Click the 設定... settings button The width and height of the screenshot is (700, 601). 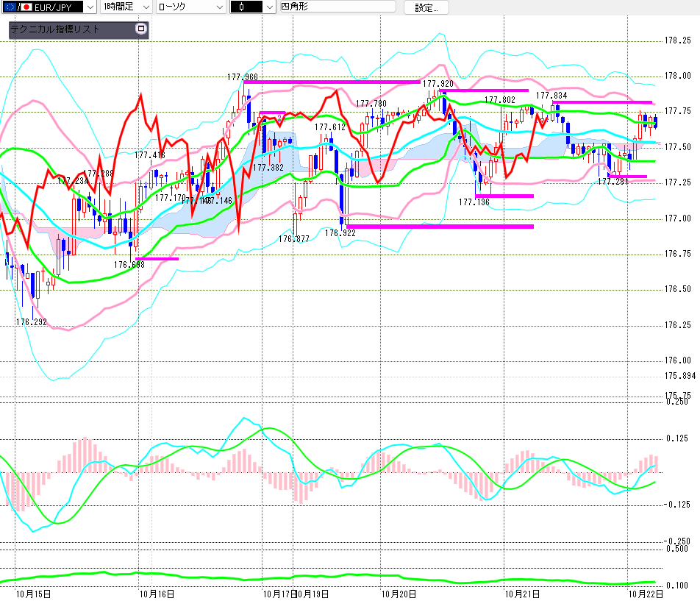click(426, 7)
